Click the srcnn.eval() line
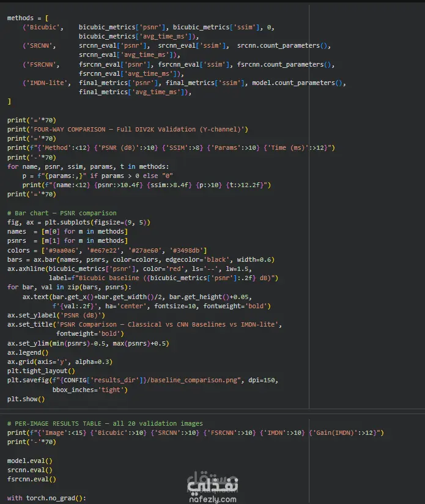Image resolution: width=425 pixels, height=504 pixels. coord(29,470)
